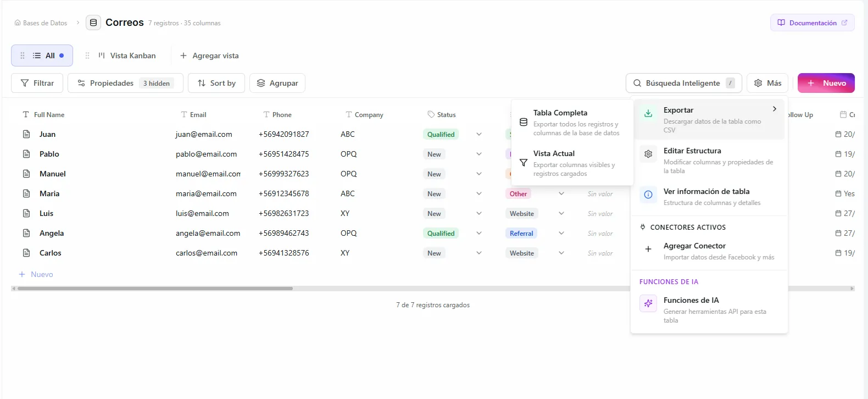
Task: Click the text type icon in Phone header
Action: (266, 114)
